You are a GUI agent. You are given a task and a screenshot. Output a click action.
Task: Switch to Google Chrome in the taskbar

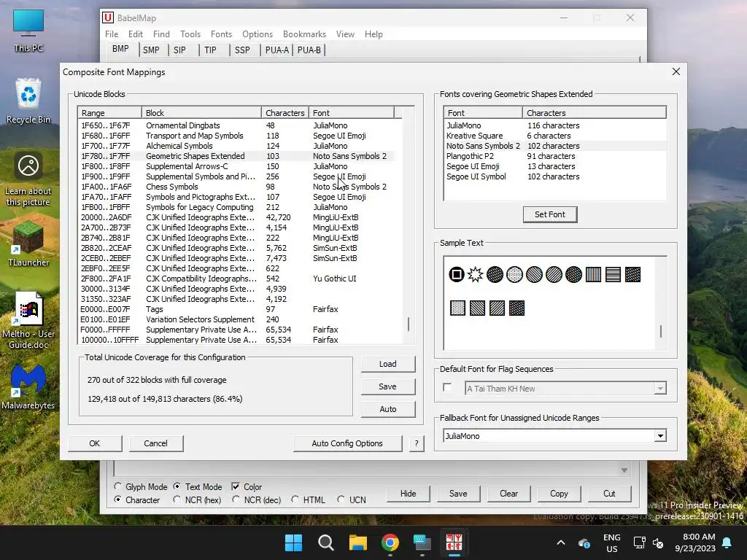point(390,542)
